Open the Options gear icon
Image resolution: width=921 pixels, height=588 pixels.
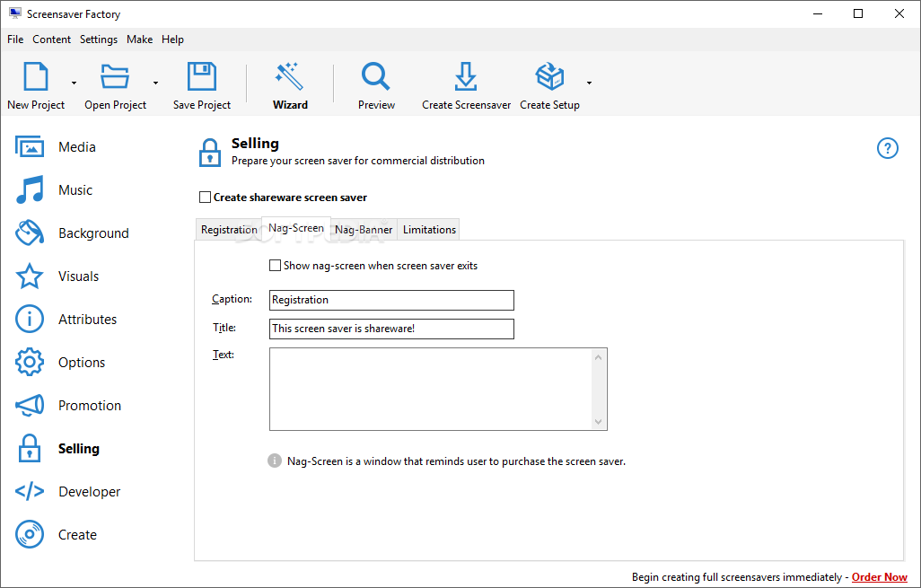point(30,362)
